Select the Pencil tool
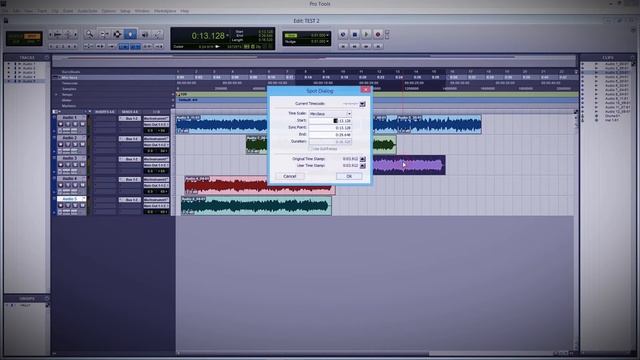This screenshot has width=640, height=360. pos(158,35)
